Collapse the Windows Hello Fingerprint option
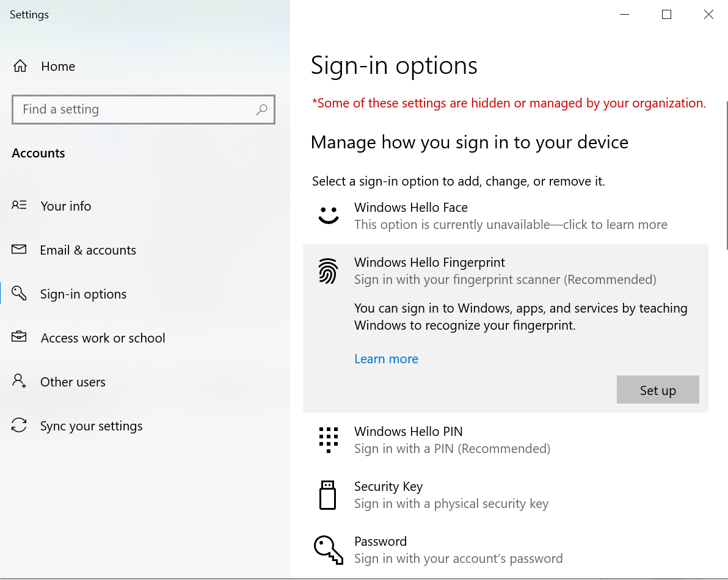This screenshot has height=580, width=728. click(506, 271)
